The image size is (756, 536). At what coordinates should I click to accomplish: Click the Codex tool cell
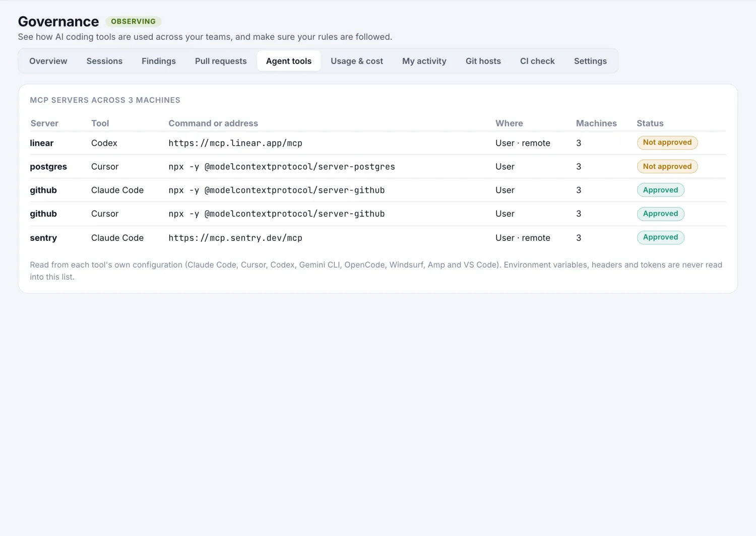(104, 143)
